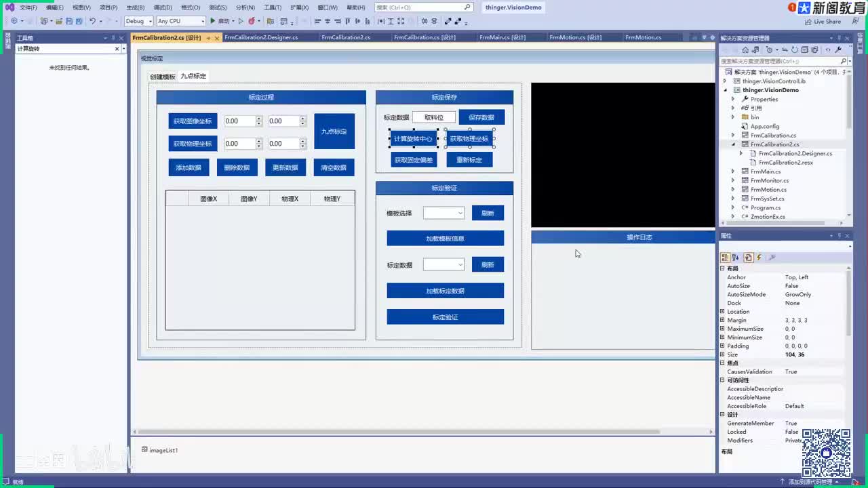This screenshot has width=868, height=488.
Task: Click the Hot Reload flame icon
Action: pos(252,21)
